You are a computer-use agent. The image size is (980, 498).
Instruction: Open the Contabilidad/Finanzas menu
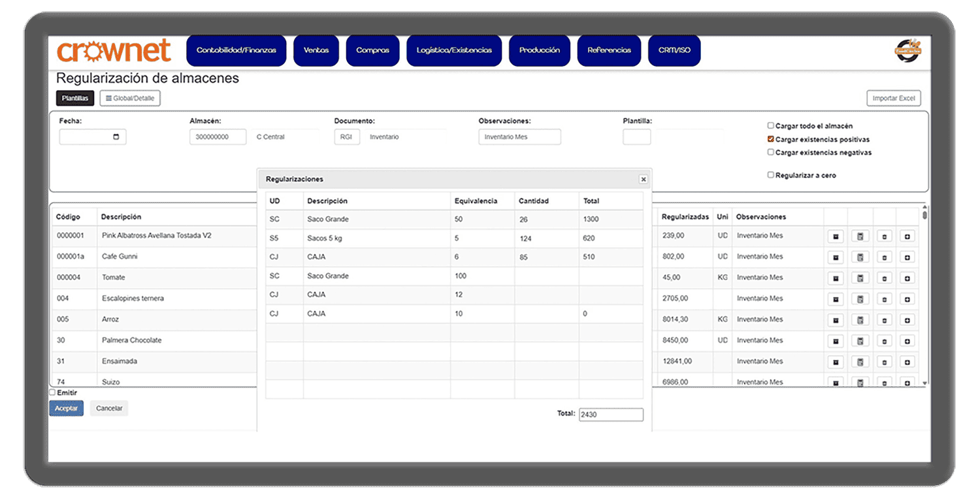236,50
